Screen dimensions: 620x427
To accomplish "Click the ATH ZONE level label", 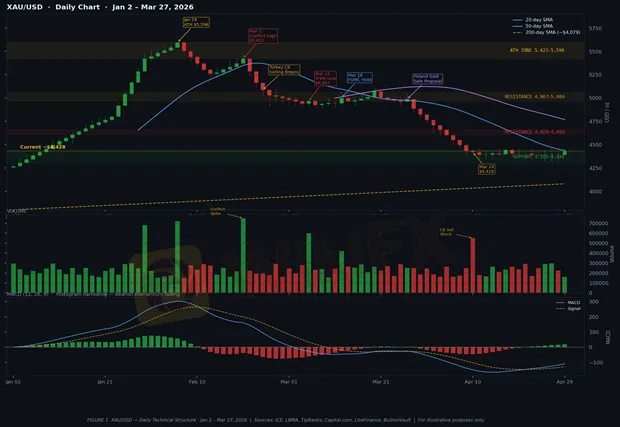I will tap(537, 49).
